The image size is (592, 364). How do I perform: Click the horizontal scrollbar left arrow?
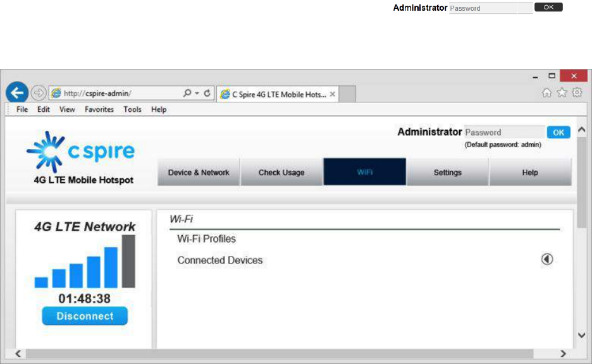point(18,354)
